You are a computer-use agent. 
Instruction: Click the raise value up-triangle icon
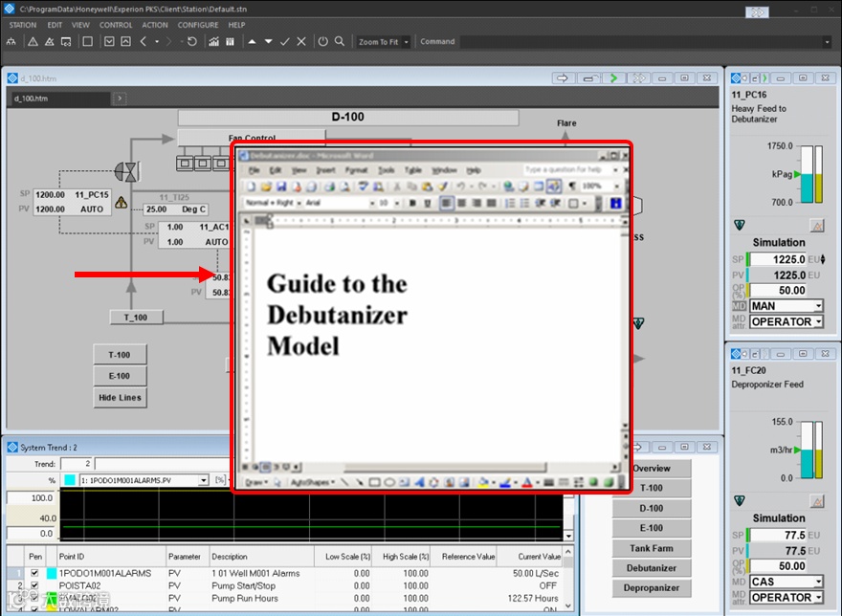[x=252, y=41]
